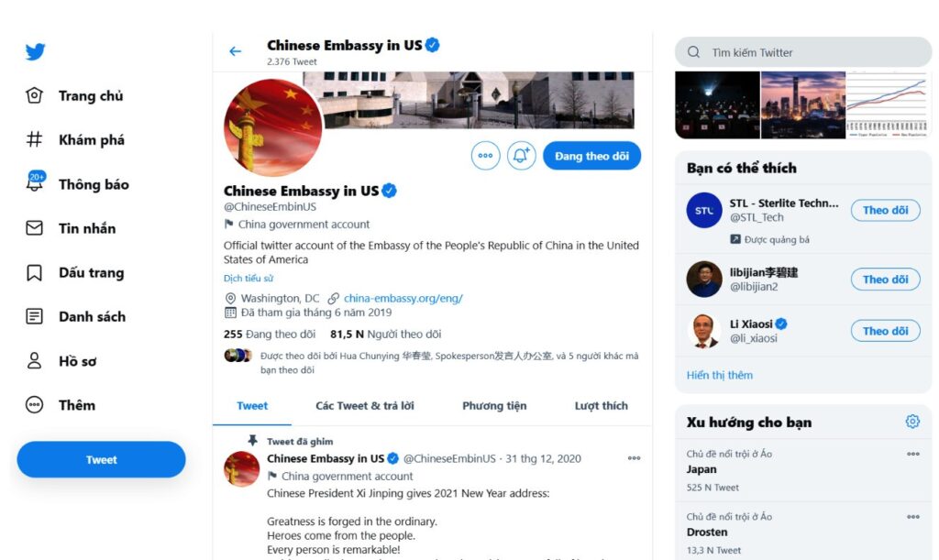The width and height of the screenshot is (939, 560).
Task: Open Trends settings gear icon
Action: coord(912,422)
